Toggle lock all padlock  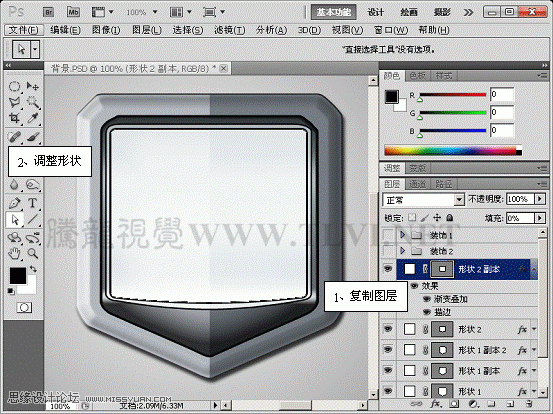pyautogui.click(x=450, y=218)
